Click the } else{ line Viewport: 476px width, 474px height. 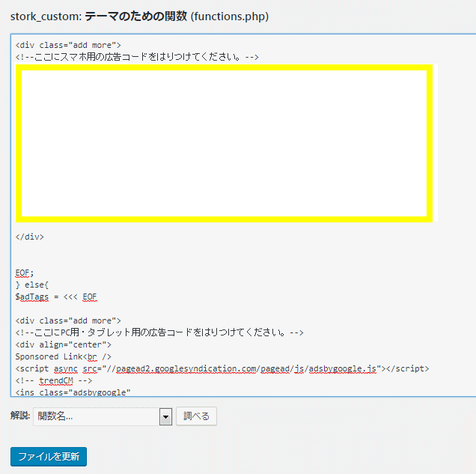pos(32,285)
